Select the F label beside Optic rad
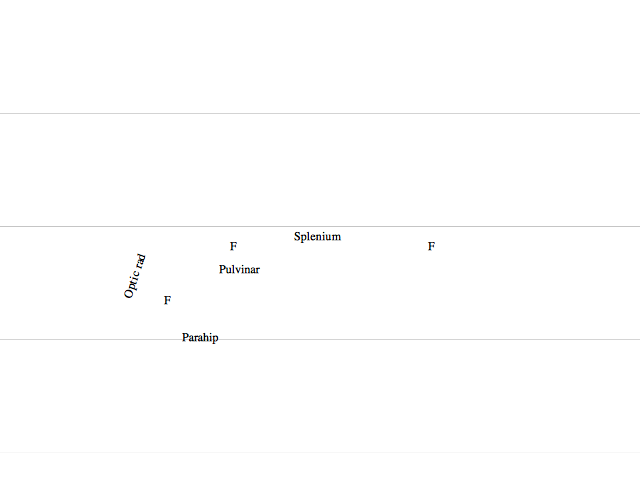Screen dimensions: 640x480 (x=167, y=300)
